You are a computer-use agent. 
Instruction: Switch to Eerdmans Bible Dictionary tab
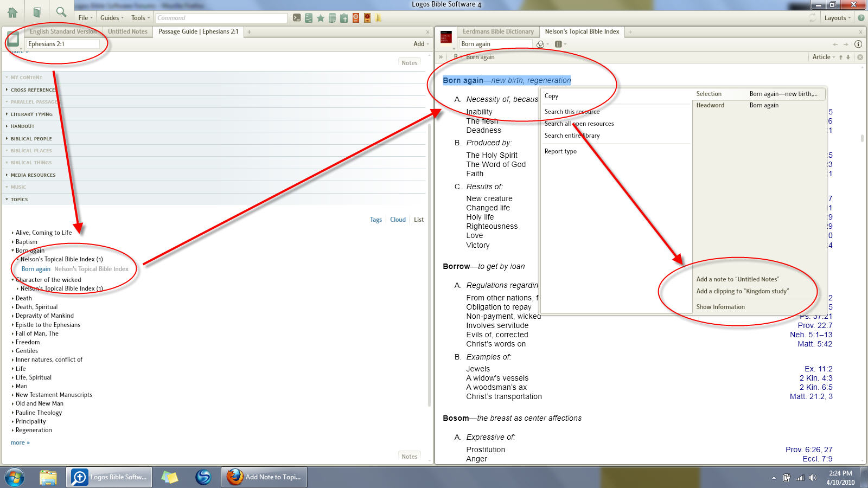[x=498, y=31]
